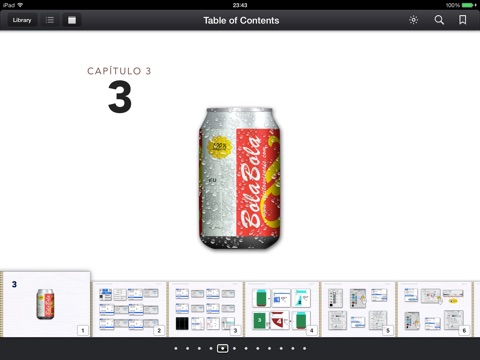480x360 pixels.
Task: Tap the Library button
Action: pyautogui.click(x=22, y=20)
